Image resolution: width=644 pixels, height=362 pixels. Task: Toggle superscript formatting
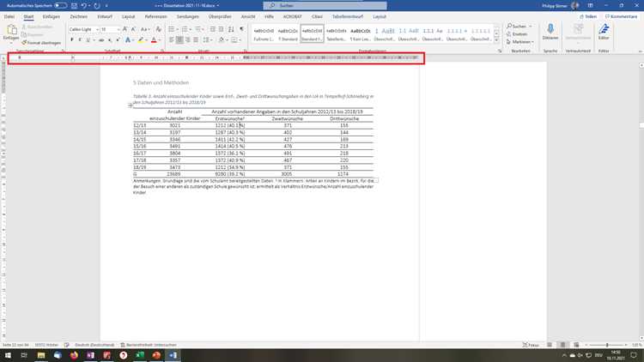[x=118, y=40]
